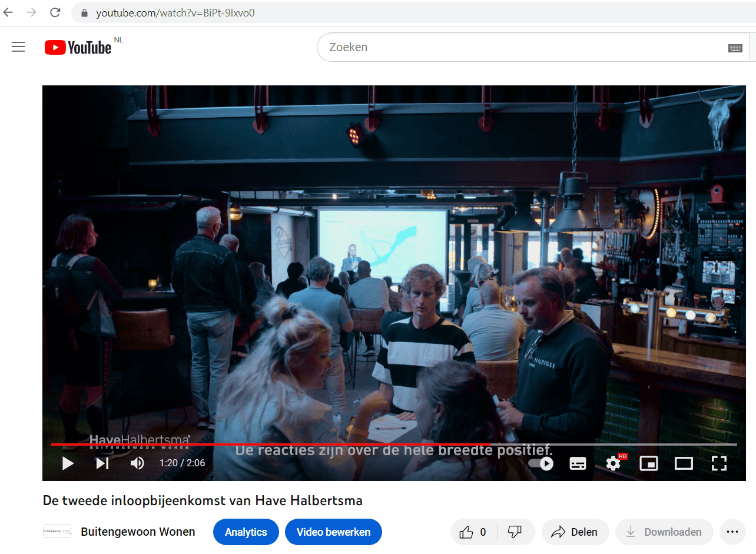Image resolution: width=756 pixels, height=554 pixels.
Task: Enable the miniplayer mode
Action: click(x=648, y=463)
